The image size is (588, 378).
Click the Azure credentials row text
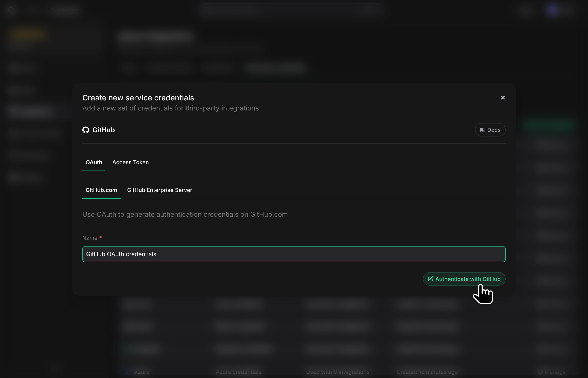(238, 372)
